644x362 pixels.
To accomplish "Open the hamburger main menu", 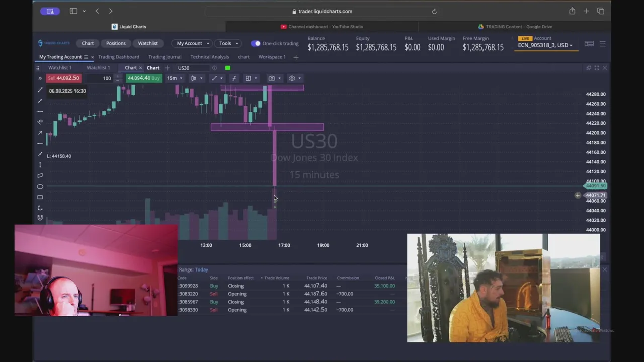I will pos(602,44).
